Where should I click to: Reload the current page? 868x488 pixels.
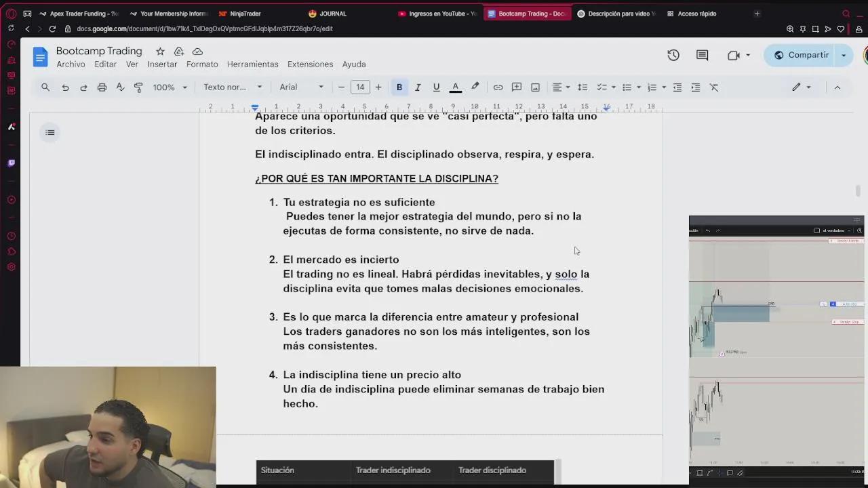[x=52, y=28]
